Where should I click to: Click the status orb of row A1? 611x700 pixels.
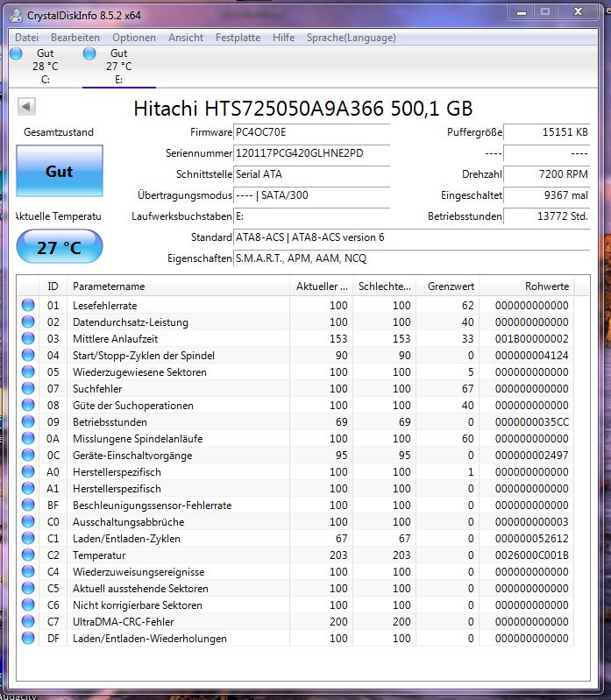pyautogui.click(x=28, y=488)
